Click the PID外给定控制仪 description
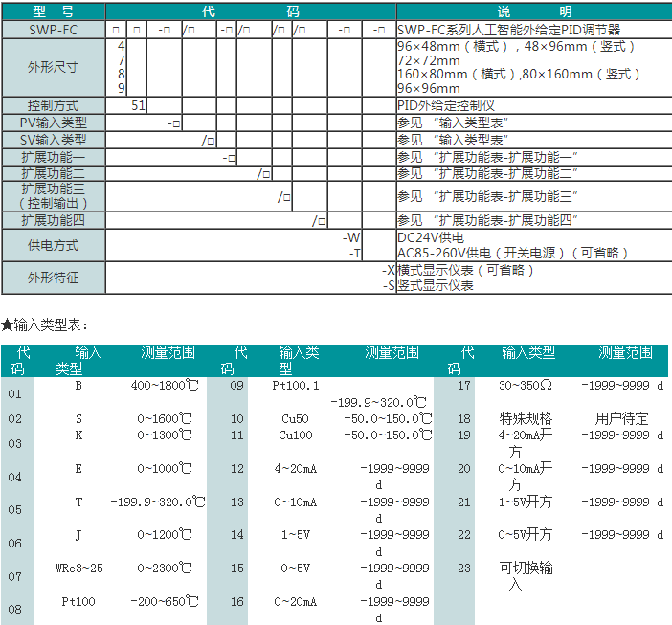 coord(446,105)
